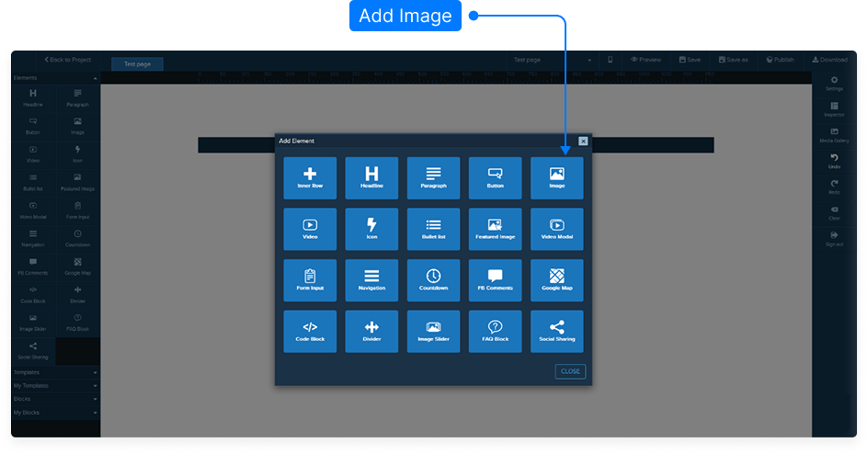The image size is (868, 454).
Task: Click the Publish button in top bar
Action: click(x=778, y=60)
